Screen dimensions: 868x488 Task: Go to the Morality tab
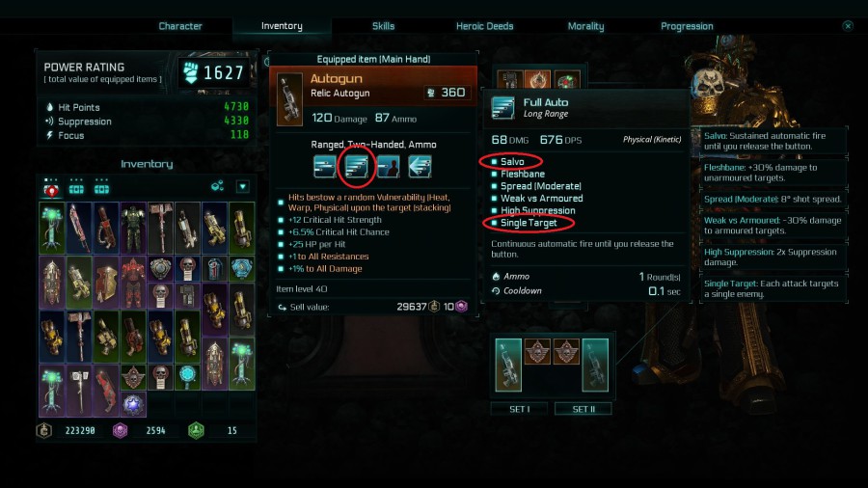(585, 26)
